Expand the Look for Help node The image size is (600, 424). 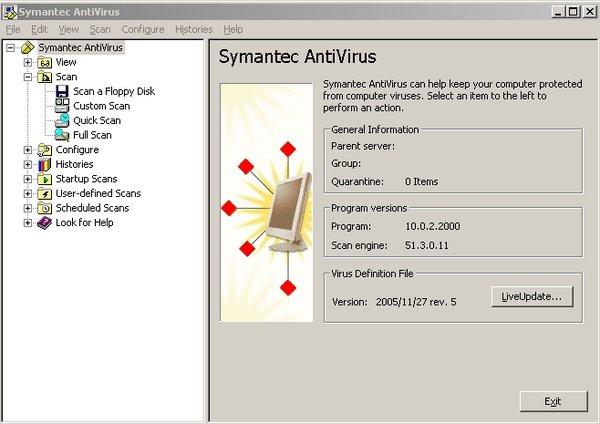coord(28,223)
